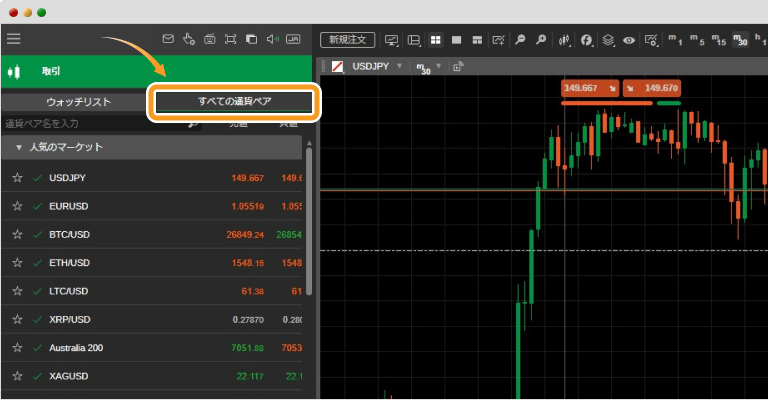Viewport: 768px width, 400px height.
Task: Open the indicators f dropdown
Action: click(x=586, y=40)
